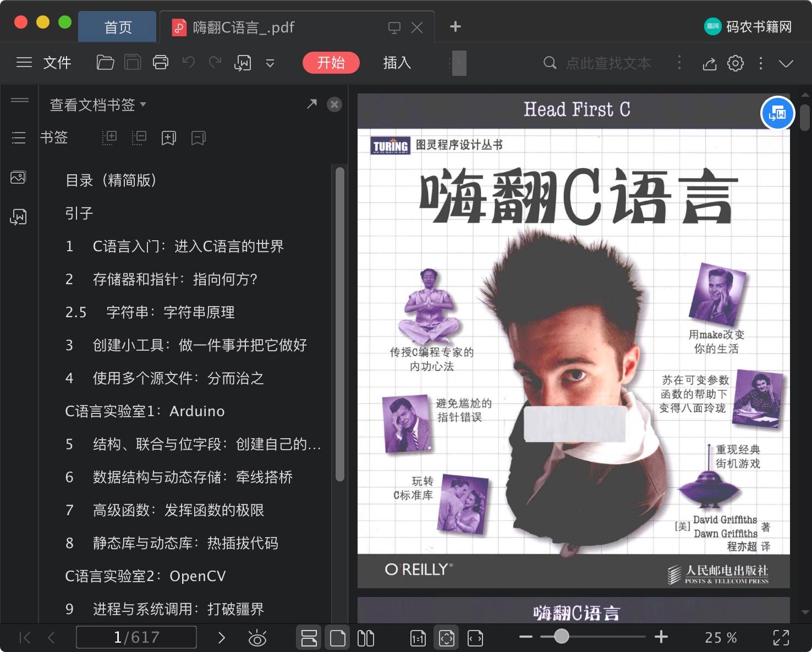Open 查看文档书签 dropdown

pyautogui.click(x=98, y=104)
